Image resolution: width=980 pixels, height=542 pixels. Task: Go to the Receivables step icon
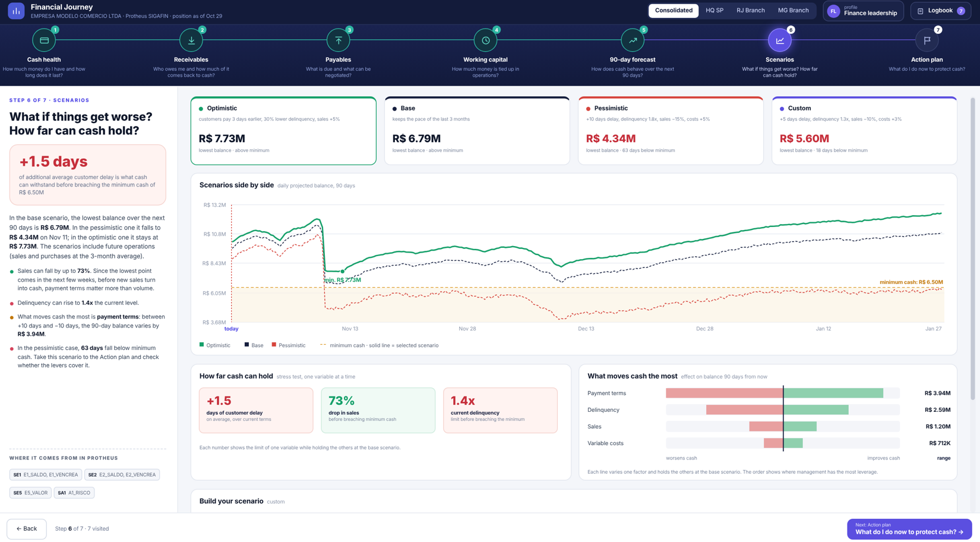pos(191,40)
